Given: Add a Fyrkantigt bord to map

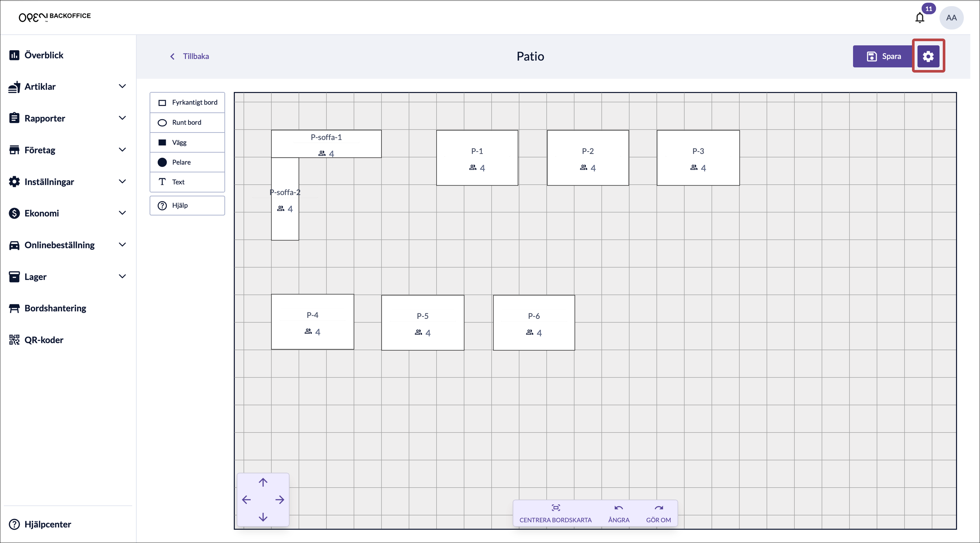Looking at the screenshot, I should (x=187, y=103).
